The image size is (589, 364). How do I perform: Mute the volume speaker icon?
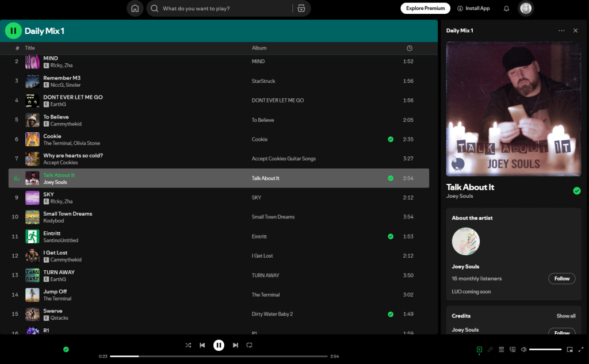click(x=523, y=350)
